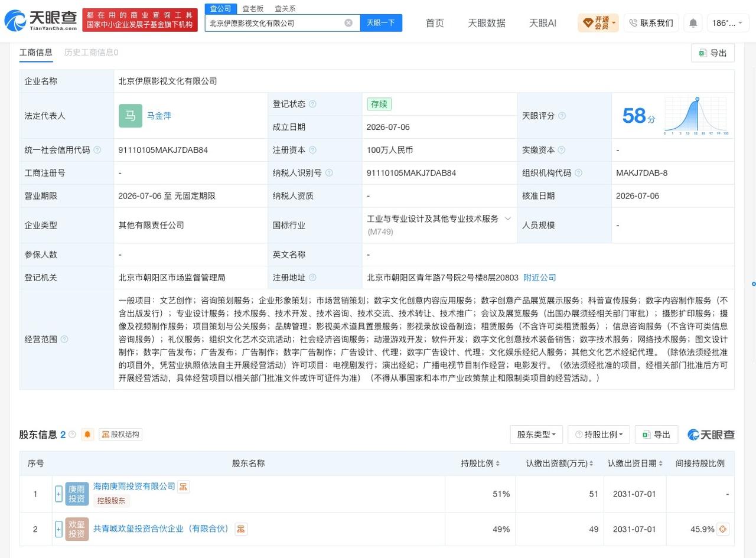Screen dimensions: 756x558
Task: Click the credit code 91110105MAKJ7DAB84
Action: [163, 150]
